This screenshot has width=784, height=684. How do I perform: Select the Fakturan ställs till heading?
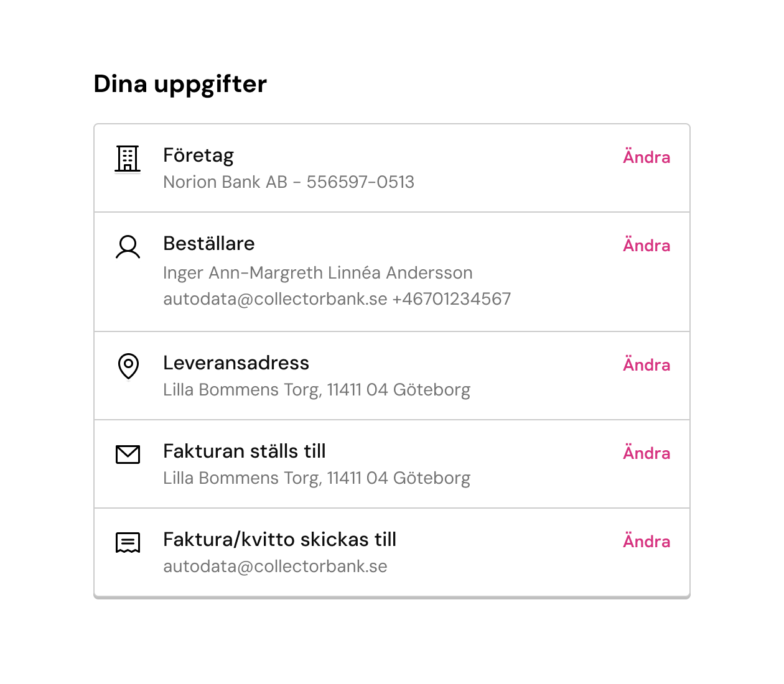pos(245,451)
